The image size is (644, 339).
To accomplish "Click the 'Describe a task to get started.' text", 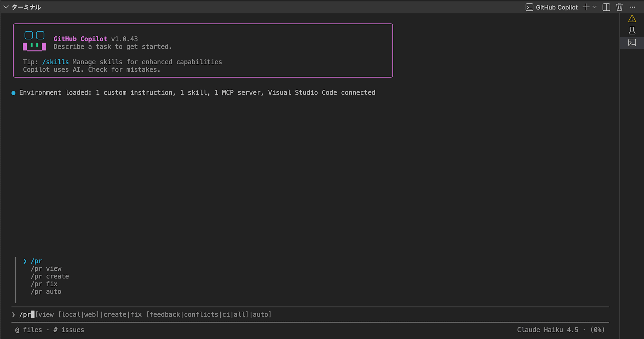I will pyautogui.click(x=113, y=47).
